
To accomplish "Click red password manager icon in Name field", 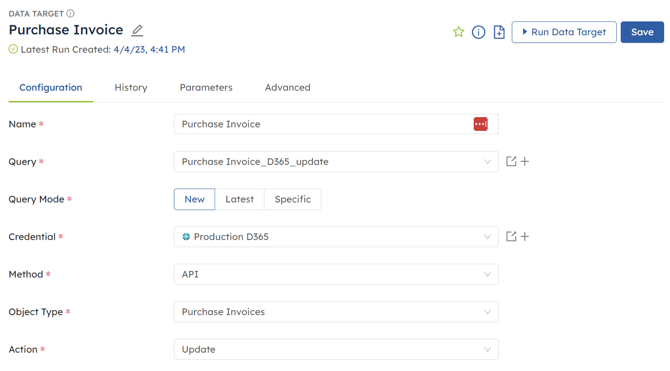I will coord(481,124).
